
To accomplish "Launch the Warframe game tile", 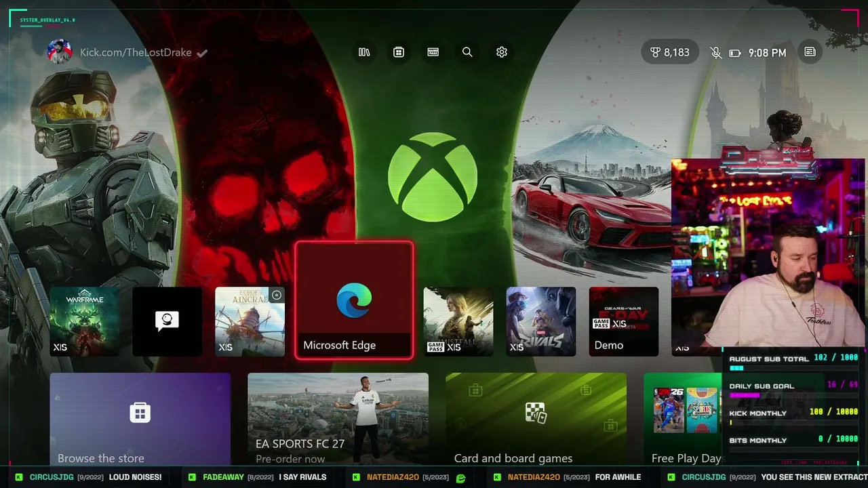I will (x=84, y=321).
